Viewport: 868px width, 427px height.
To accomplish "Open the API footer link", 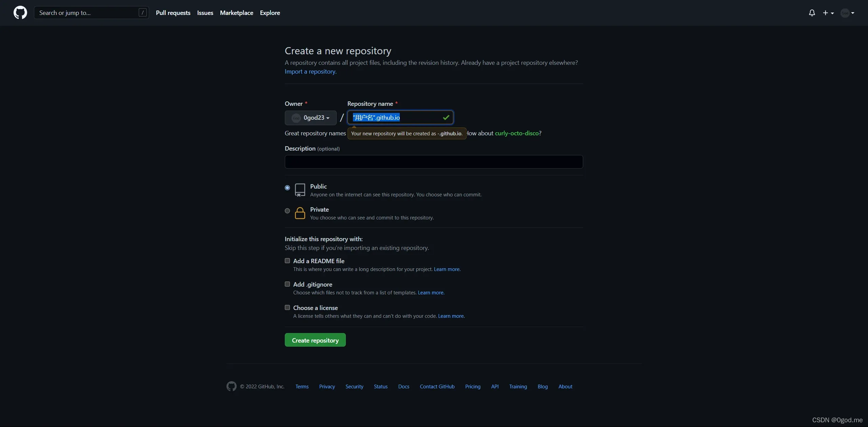I will pyautogui.click(x=495, y=387).
